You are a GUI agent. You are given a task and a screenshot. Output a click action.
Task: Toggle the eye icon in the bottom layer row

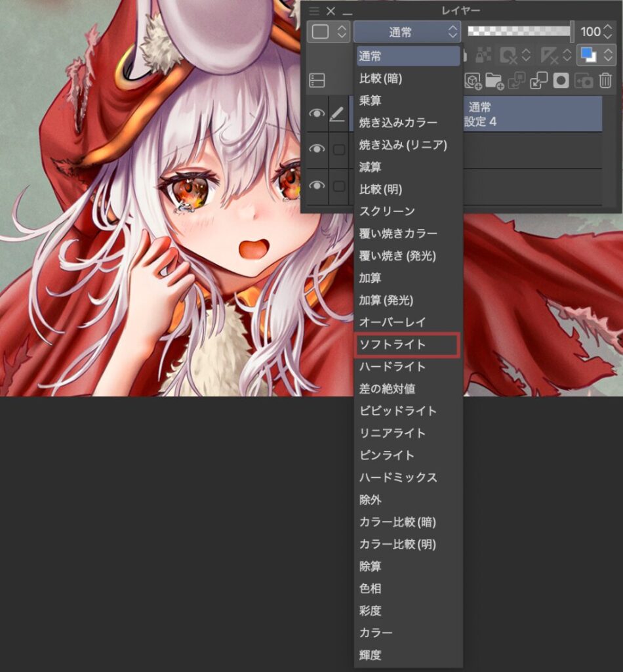pyautogui.click(x=317, y=186)
